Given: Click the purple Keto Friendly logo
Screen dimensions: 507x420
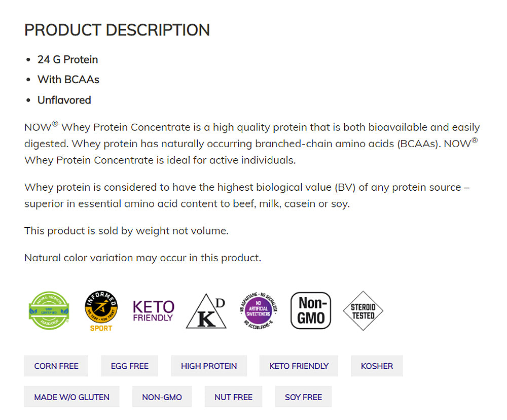Looking at the screenshot, I should (x=153, y=310).
